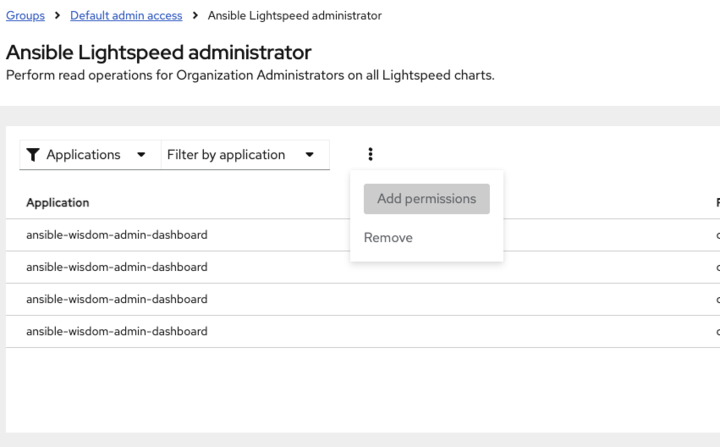The height and width of the screenshot is (447, 720).
Task: Select the last ansible-wisdom-admin-dashboard row
Action: pyautogui.click(x=117, y=331)
